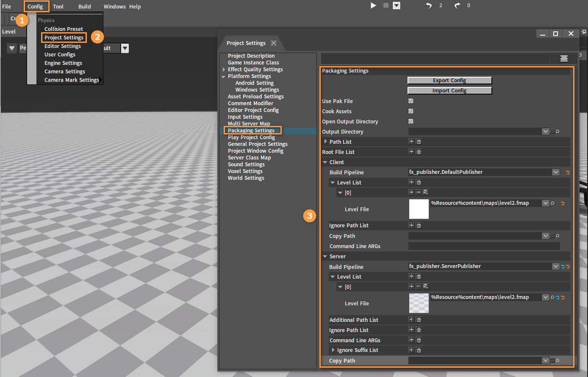
Task: Click the Export Config button
Action: pos(449,80)
